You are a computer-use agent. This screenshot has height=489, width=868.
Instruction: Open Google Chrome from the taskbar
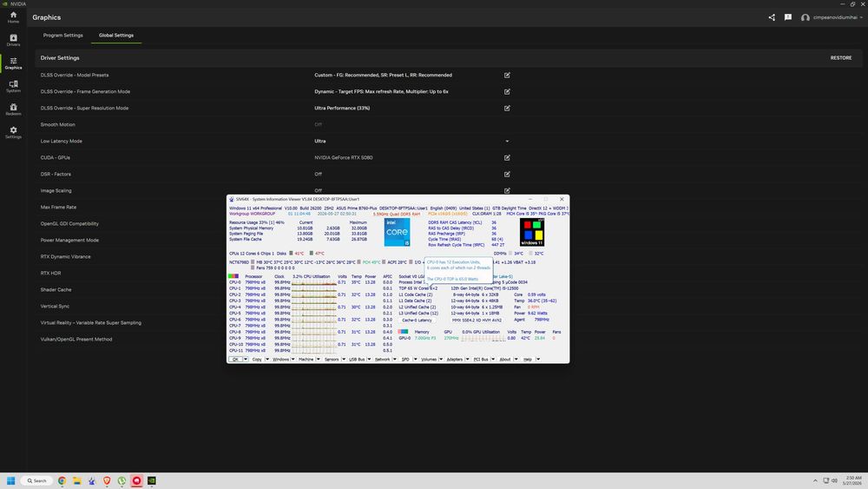coord(62,480)
